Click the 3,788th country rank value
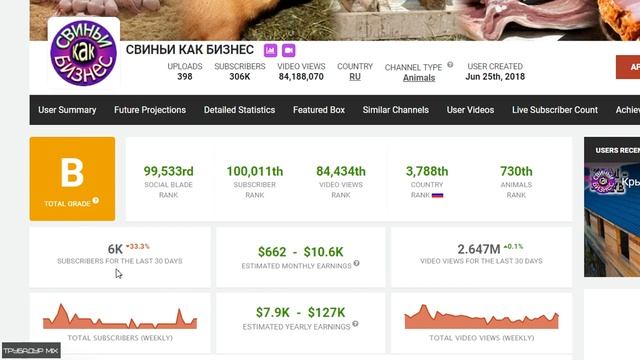Viewport: 640px width, 360px height. point(427,171)
